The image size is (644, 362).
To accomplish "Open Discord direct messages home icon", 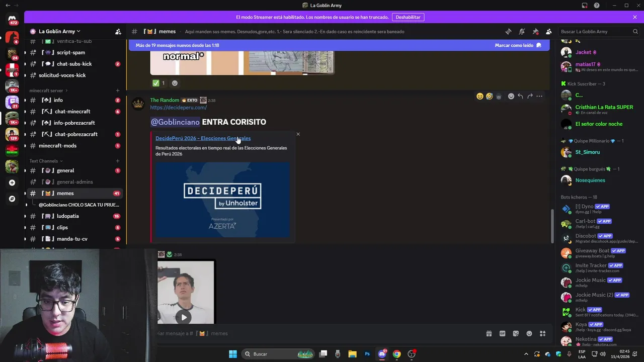I will point(12,20).
